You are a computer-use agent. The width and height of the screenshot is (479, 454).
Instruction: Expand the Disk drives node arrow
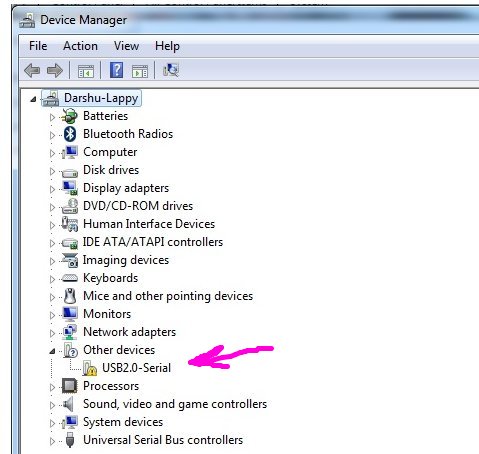coord(52,171)
